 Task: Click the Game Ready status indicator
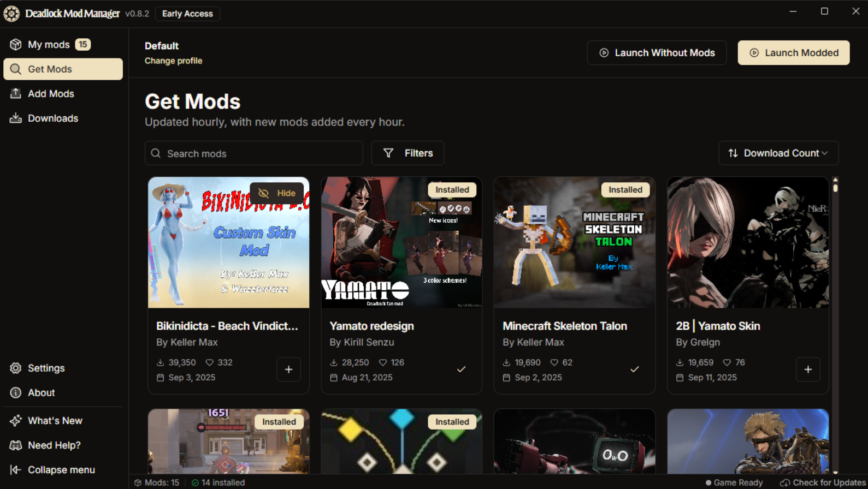[734, 482]
